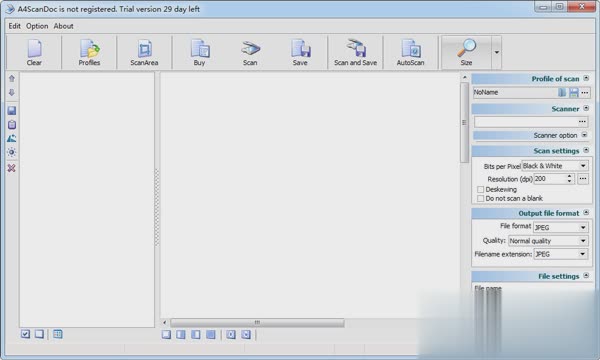Select the ScanArea tool
The width and height of the screenshot is (600, 360).
(144, 52)
